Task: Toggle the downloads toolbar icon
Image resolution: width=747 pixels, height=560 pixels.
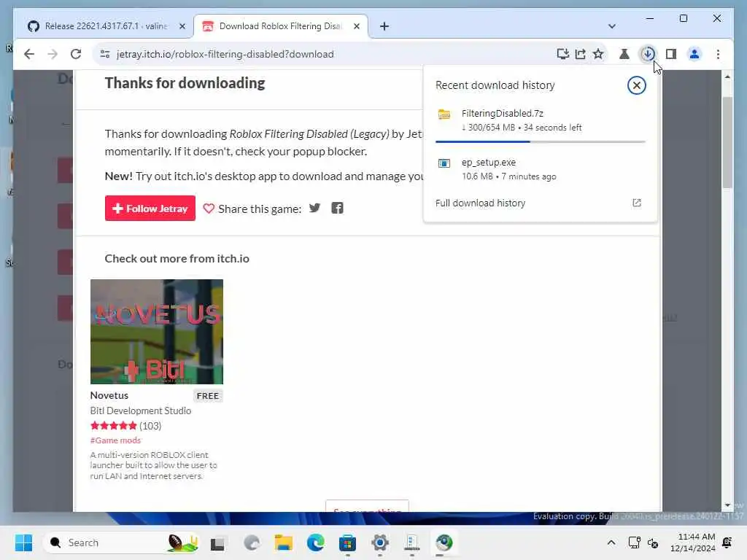Action: click(648, 54)
